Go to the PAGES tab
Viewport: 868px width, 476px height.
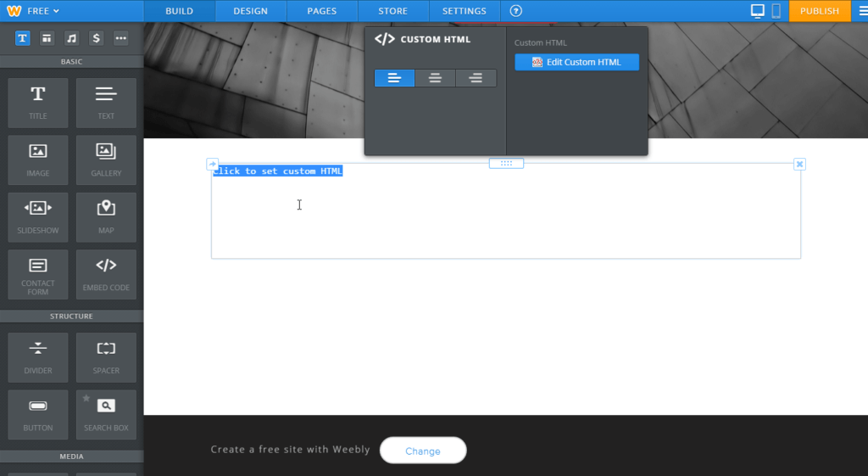pyautogui.click(x=321, y=11)
